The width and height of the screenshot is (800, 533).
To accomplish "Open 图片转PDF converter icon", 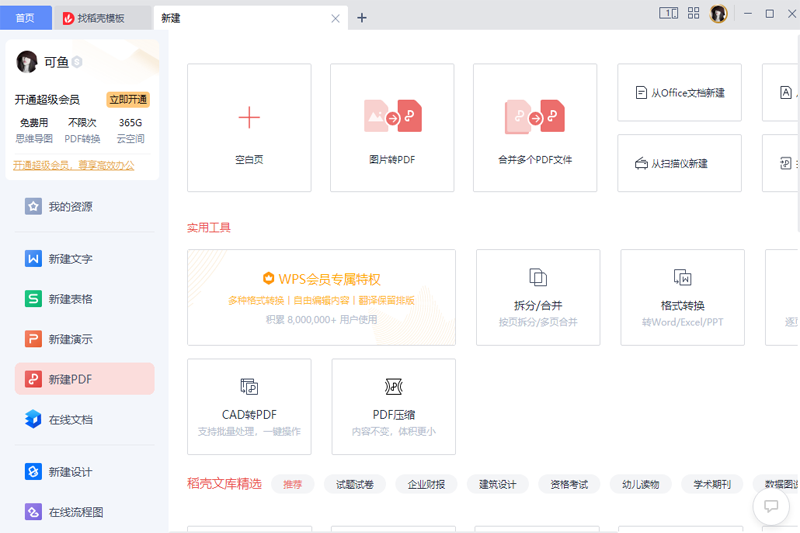I will pyautogui.click(x=392, y=116).
